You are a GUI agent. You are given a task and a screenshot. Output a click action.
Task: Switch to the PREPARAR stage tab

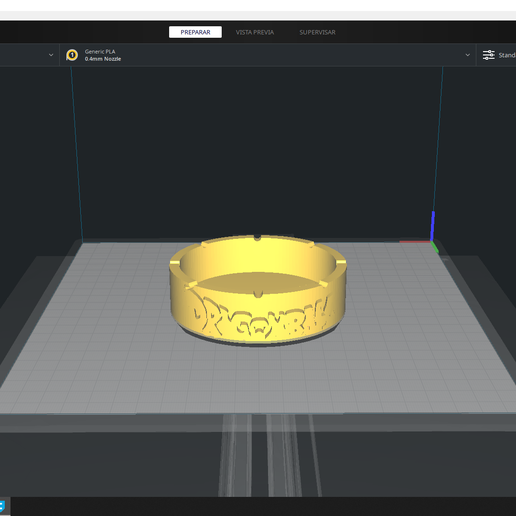(x=195, y=32)
